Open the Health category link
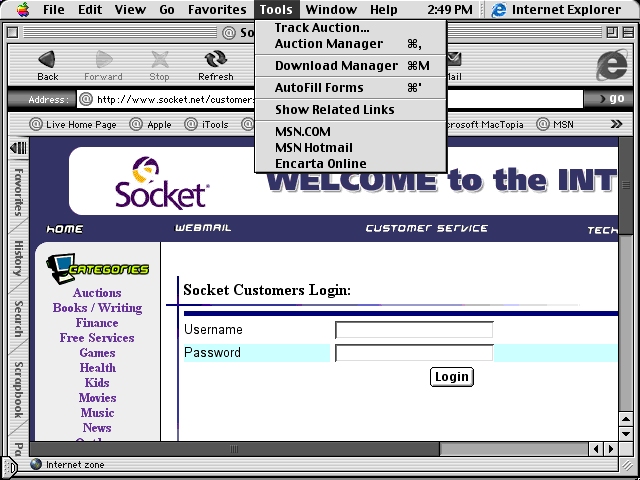Image resolution: width=640 pixels, height=480 pixels. pos(97,368)
